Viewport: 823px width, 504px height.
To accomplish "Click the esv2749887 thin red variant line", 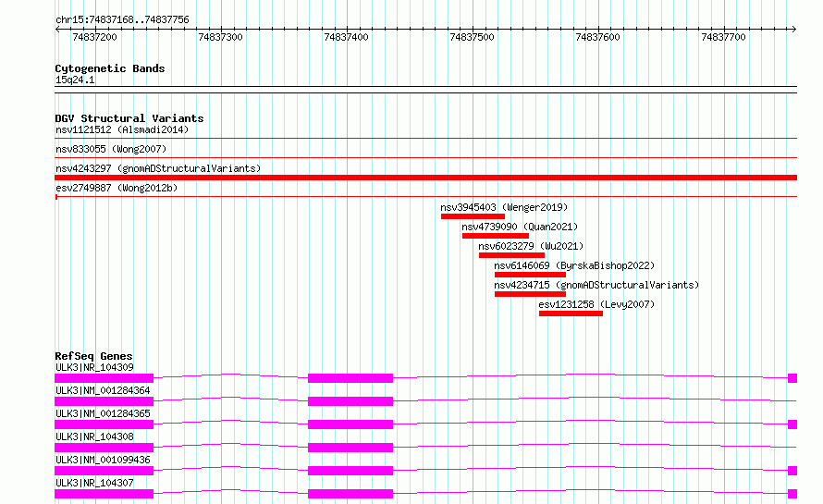I will point(425,197).
